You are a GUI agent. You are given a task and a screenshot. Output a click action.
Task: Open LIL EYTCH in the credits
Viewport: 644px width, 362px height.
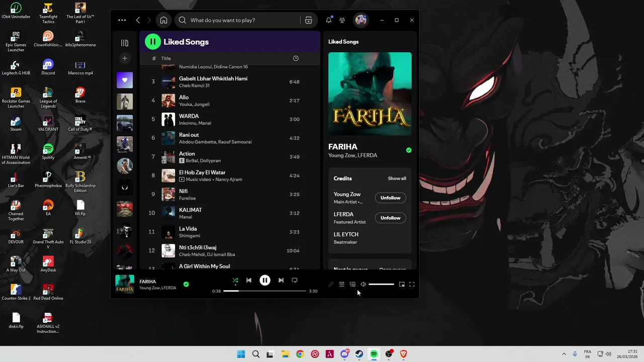(346, 234)
